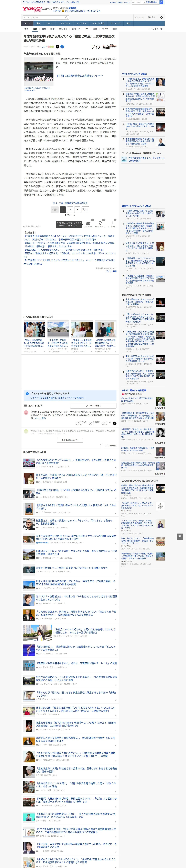Click the keyword search magnifier icon
This screenshot has width=186, height=868.
pyautogui.click(x=66, y=18)
